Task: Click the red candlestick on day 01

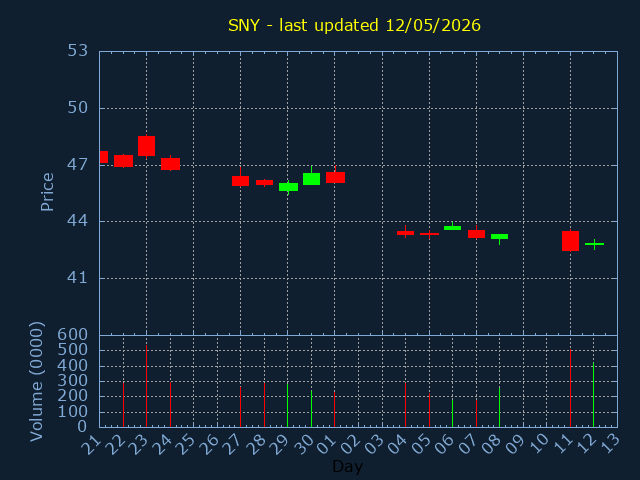Action: (x=335, y=177)
